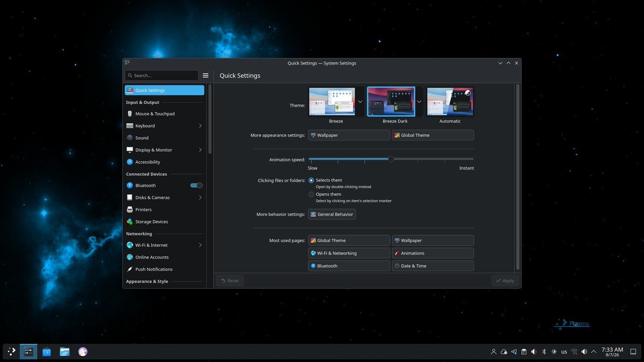Open the Accessibility settings page
This screenshot has width=644, height=362.
click(x=164, y=162)
